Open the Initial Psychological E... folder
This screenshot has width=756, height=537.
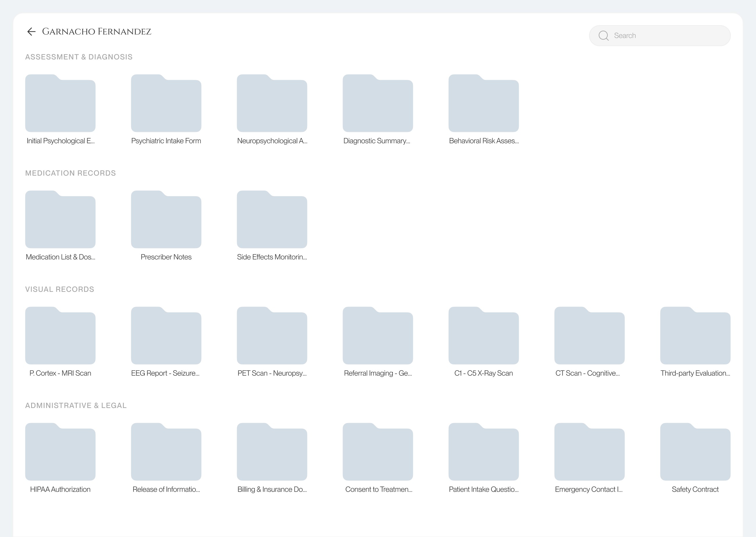pos(60,104)
